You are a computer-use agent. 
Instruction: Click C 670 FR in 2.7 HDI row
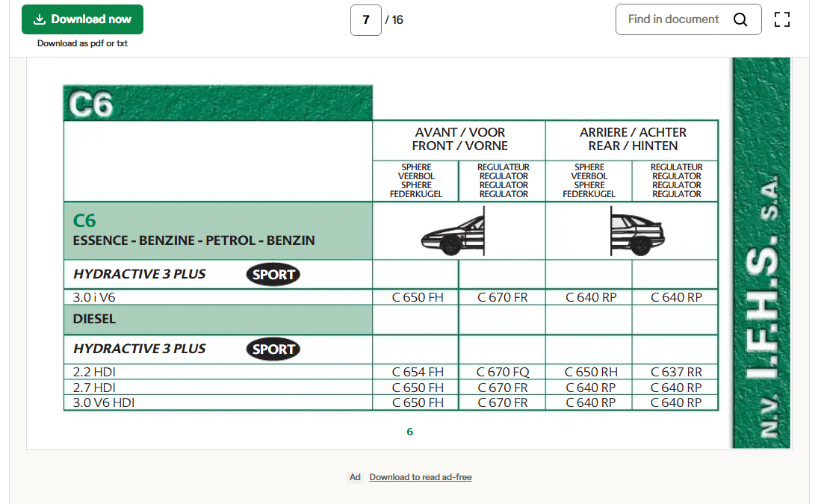point(503,388)
